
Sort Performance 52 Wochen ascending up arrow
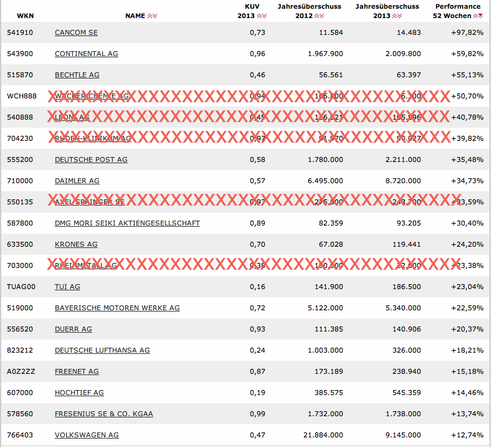click(x=475, y=16)
